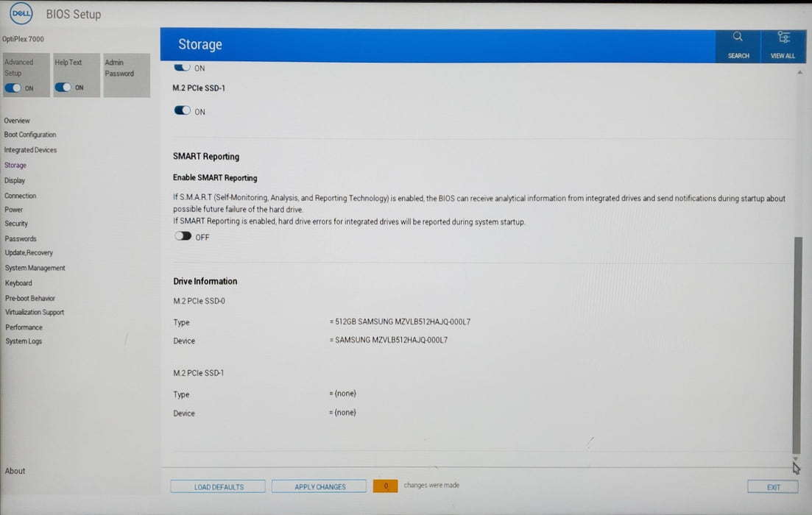Image resolution: width=812 pixels, height=515 pixels.
Task: Open the Overview section
Action: coord(17,121)
